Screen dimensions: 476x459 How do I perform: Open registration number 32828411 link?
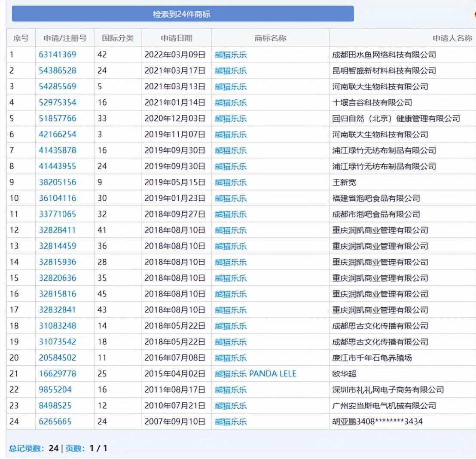click(x=58, y=230)
